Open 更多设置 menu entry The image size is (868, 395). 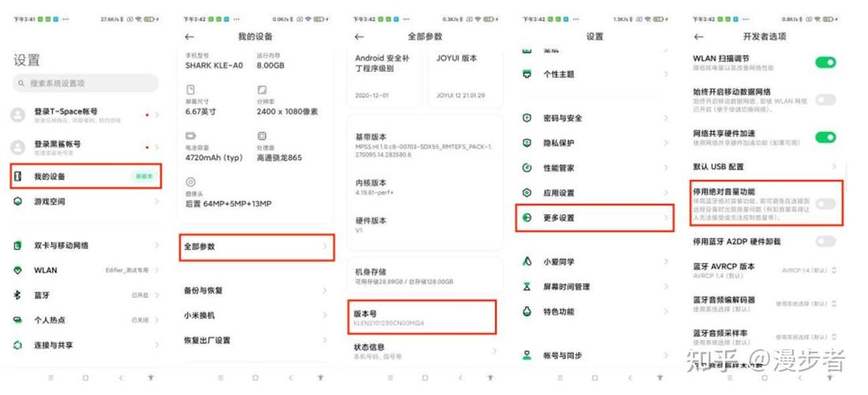pos(594,218)
